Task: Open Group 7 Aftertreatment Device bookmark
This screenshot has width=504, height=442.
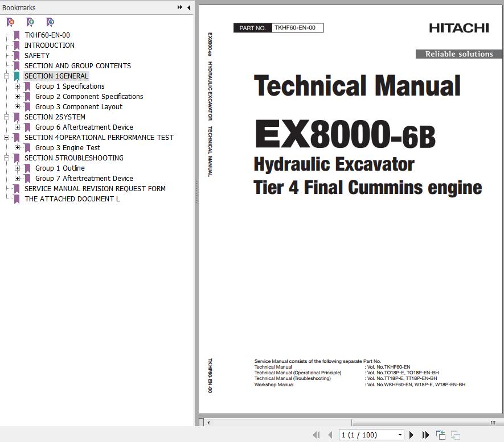Action: 84,179
